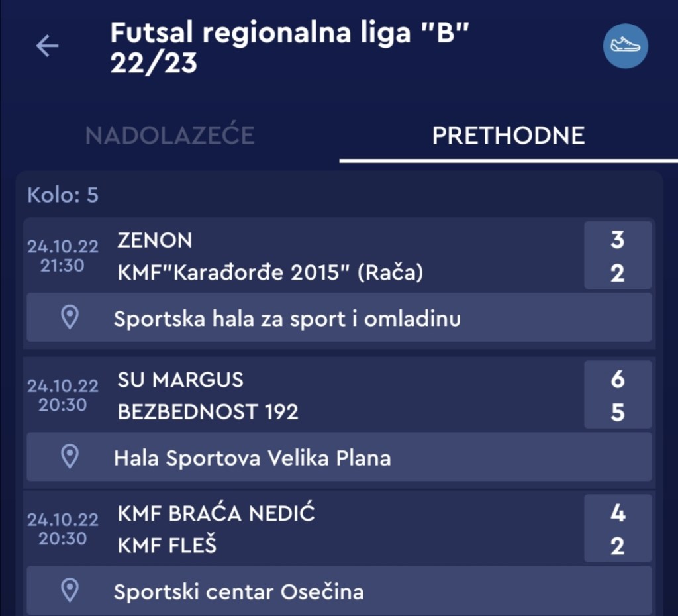Click the 4–2 score box for BRAĆA NEDIĆ match
Image resolution: width=678 pixels, height=616 pixels.
[x=617, y=529]
